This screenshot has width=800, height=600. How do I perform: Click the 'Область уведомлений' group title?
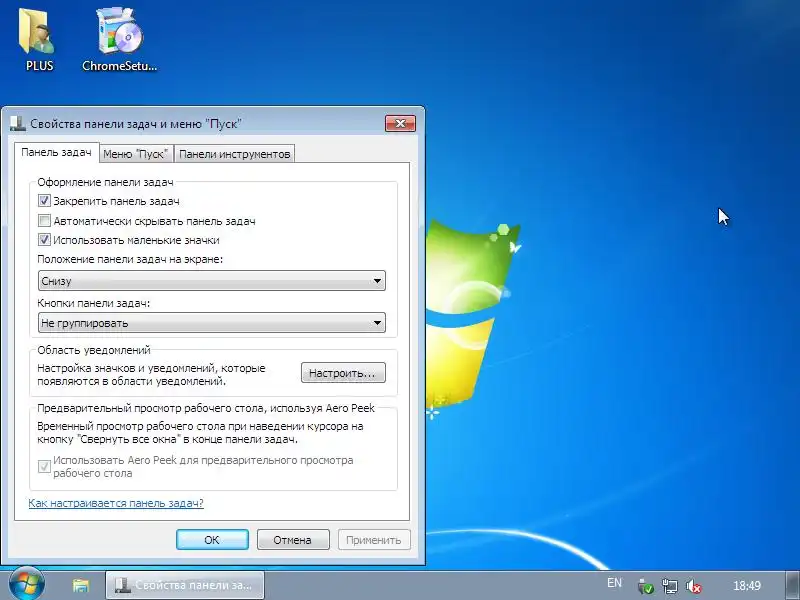point(94,350)
